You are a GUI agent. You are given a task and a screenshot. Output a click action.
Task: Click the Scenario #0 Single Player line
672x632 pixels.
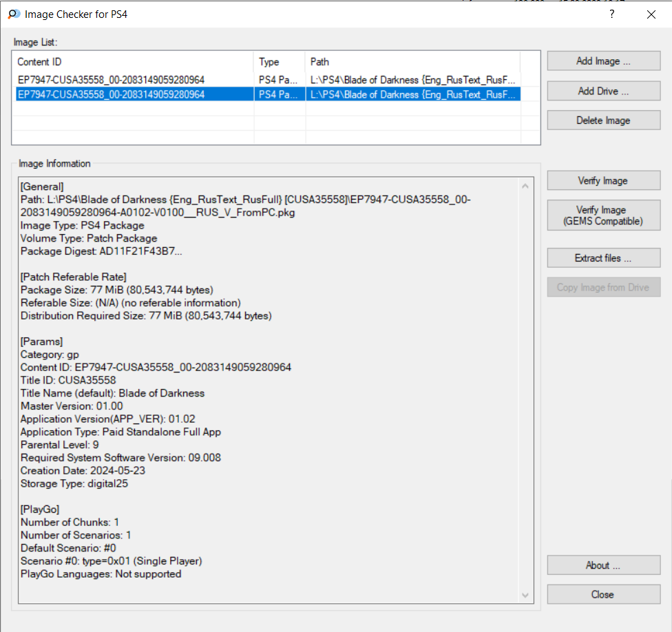[x=111, y=561]
